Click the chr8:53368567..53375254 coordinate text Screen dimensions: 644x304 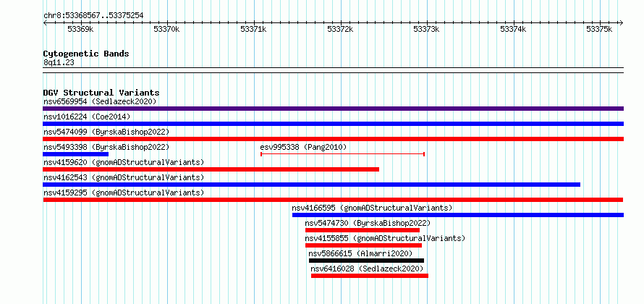[x=93, y=16]
